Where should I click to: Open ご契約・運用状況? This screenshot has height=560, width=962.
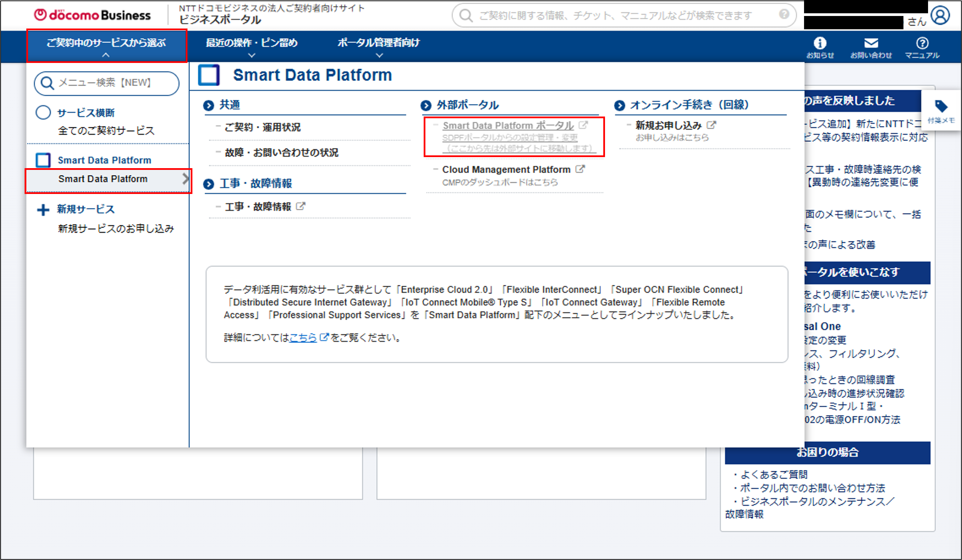[x=262, y=127]
